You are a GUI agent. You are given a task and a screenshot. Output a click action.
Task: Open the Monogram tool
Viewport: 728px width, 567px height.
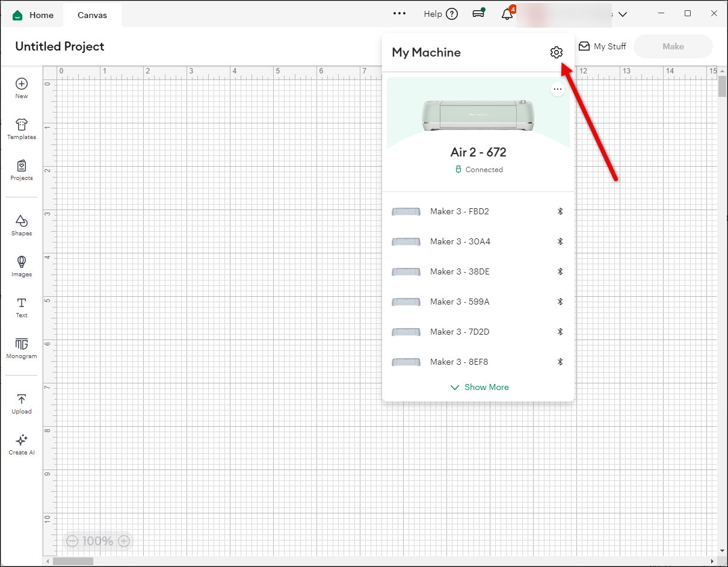pos(22,344)
